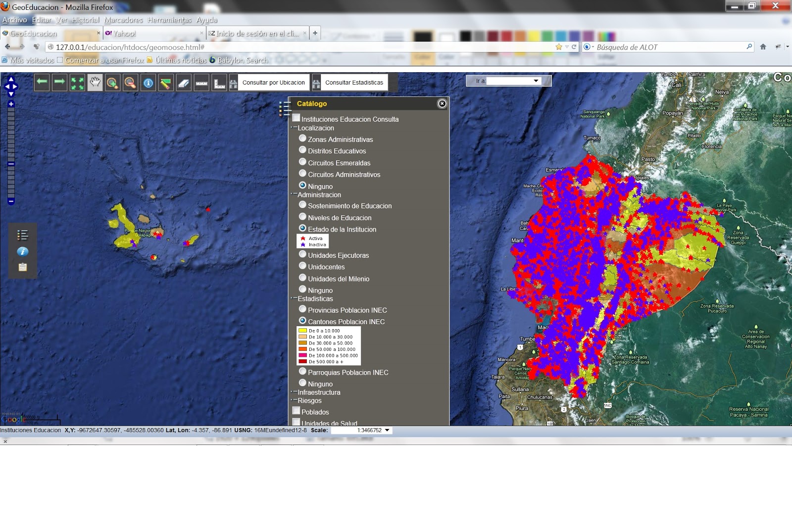Open the clipboard panel in the sidebar
The width and height of the screenshot is (792, 532).
tap(22, 267)
